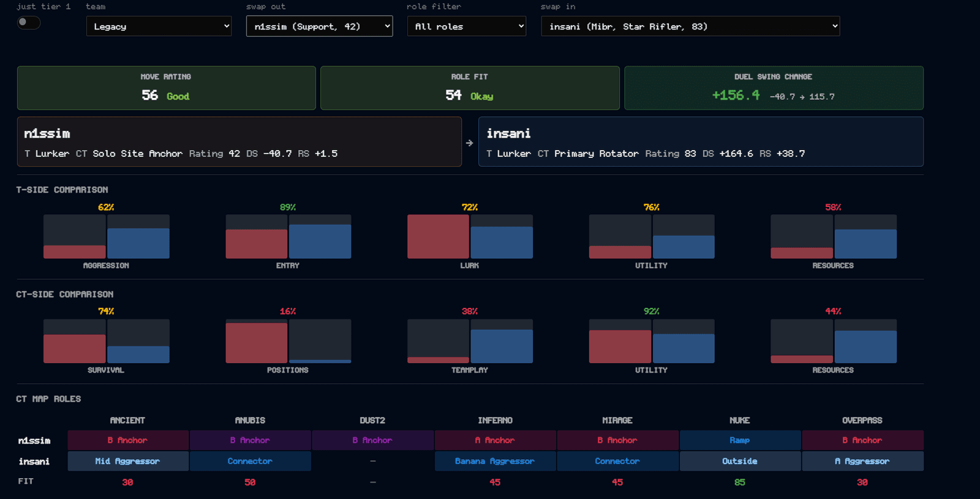Click the red CT-side Positions bar
The height and width of the screenshot is (499, 980).
(257, 343)
